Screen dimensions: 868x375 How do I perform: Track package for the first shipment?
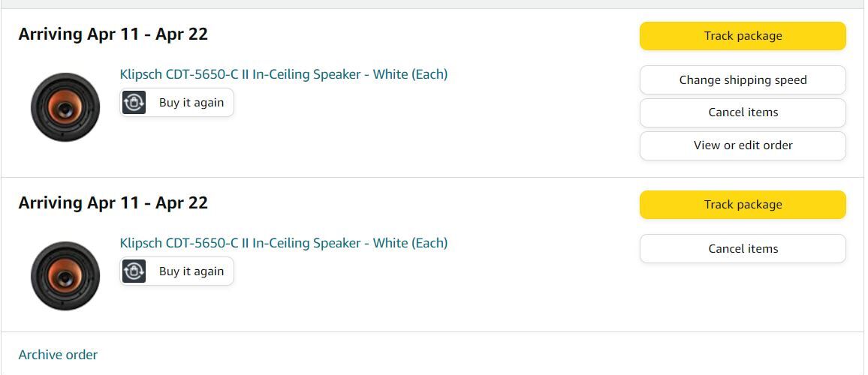(x=743, y=36)
